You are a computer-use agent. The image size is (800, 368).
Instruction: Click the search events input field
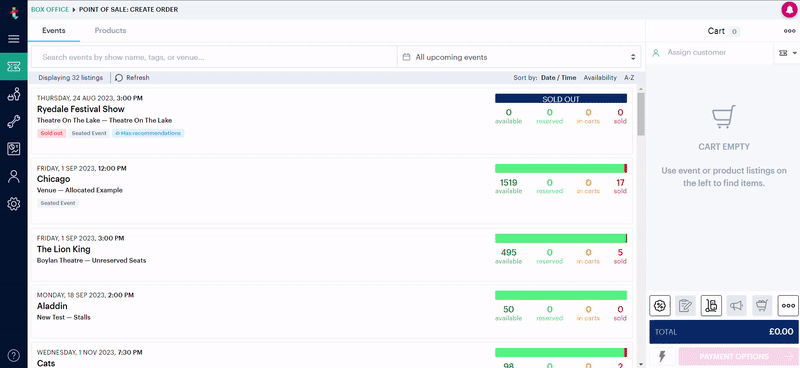click(214, 57)
